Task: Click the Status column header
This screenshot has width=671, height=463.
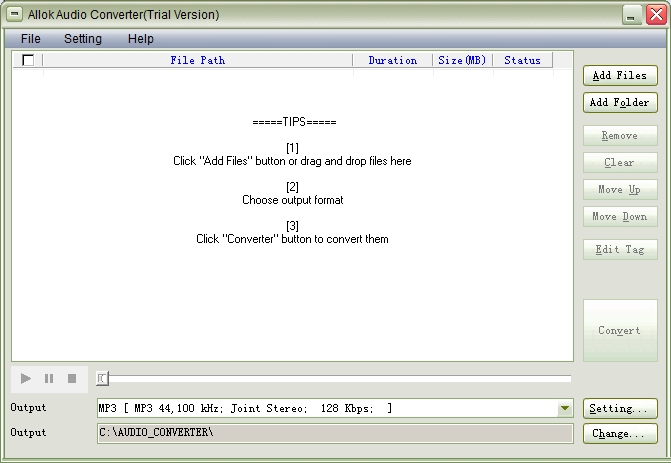Action: pyautogui.click(x=523, y=60)
